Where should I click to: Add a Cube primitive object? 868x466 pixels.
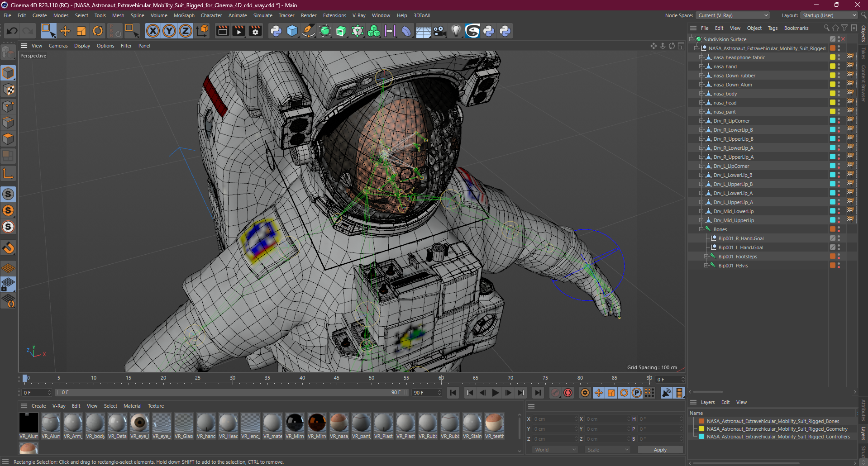(x=292, y=31)
